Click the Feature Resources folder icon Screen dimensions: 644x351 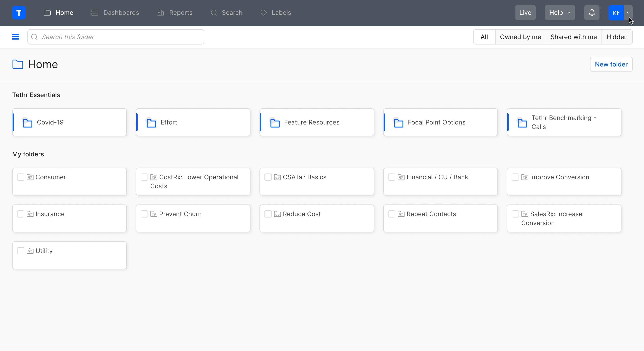point(275,123)
